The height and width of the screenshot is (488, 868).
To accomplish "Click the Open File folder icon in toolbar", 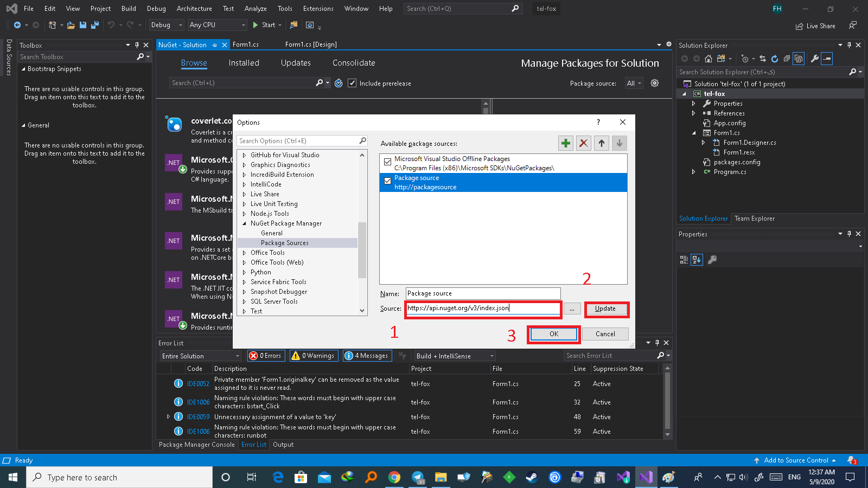I will point(71,25).
